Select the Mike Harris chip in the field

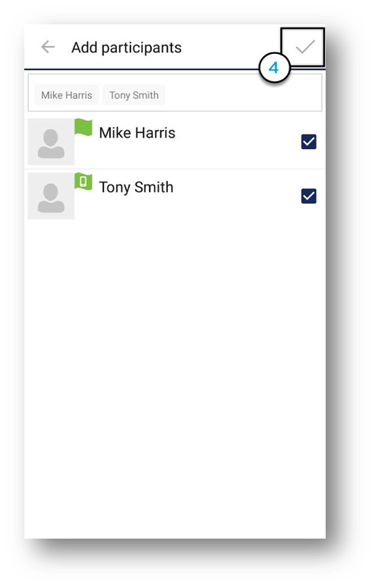tap(67, 95)
